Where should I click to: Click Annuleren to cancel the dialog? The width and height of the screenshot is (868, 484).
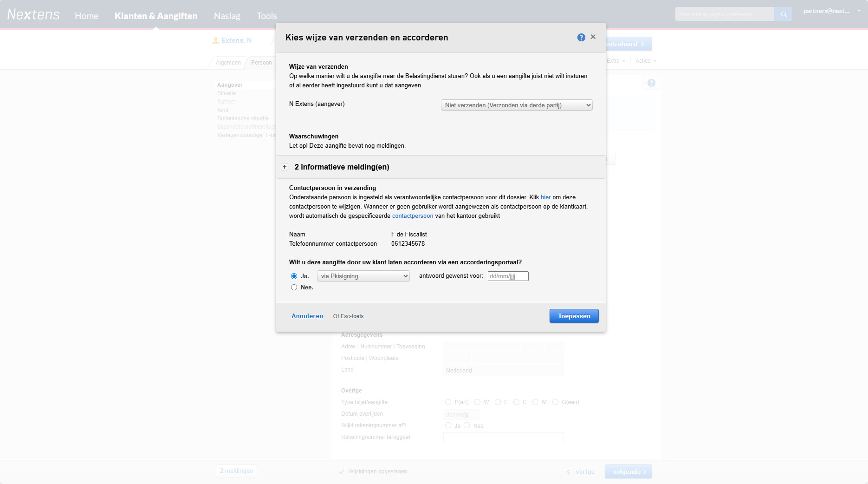pyautogui.click(x=307, y=316)
